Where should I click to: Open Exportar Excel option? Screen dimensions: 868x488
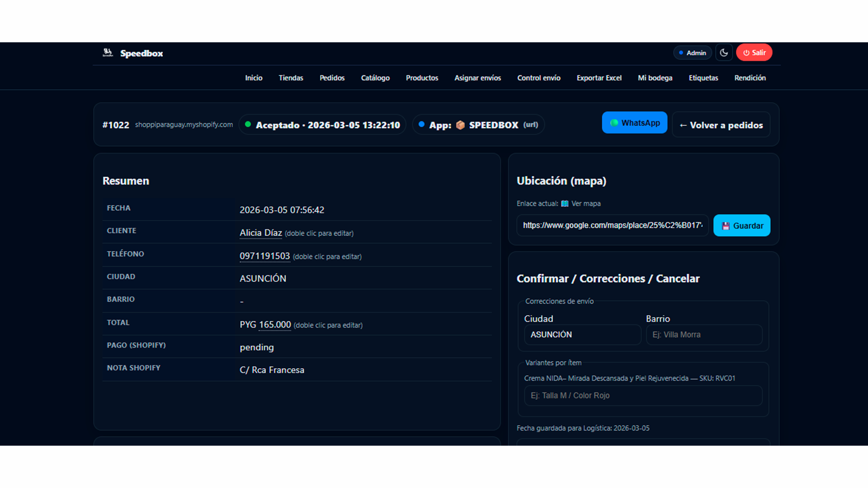[x=599, y=78]
